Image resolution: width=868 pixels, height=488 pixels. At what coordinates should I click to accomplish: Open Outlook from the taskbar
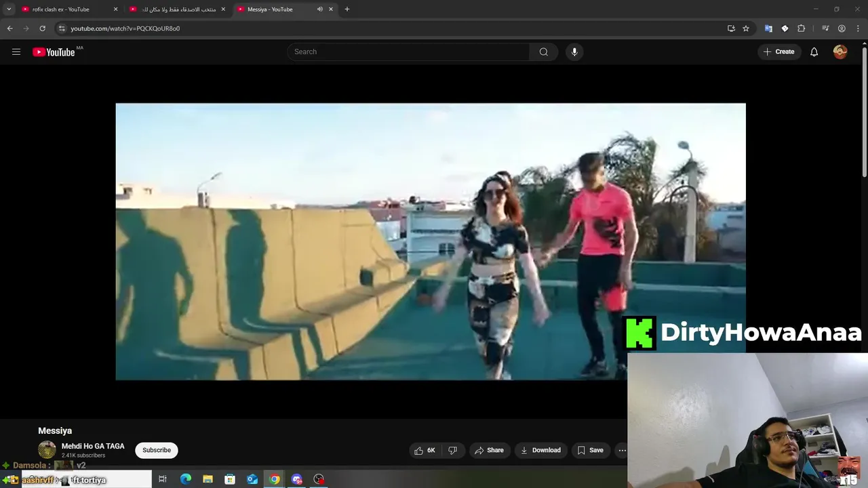point(252,479)
